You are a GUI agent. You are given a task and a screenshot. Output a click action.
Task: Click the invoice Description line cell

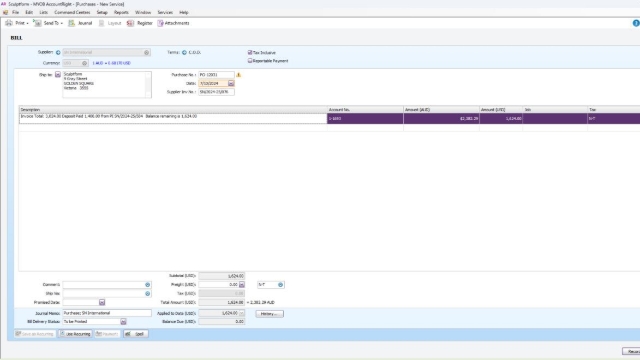pyautogui.click(x=173, y=118)
